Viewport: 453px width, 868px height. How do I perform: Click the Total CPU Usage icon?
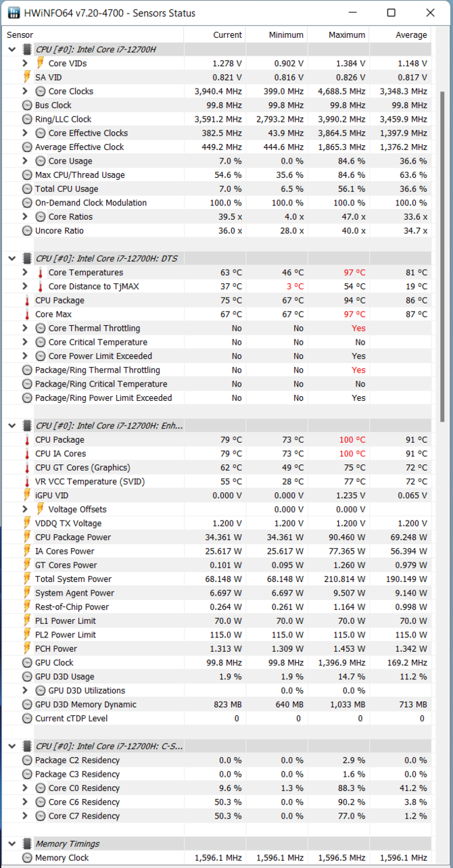pos(27,189)
